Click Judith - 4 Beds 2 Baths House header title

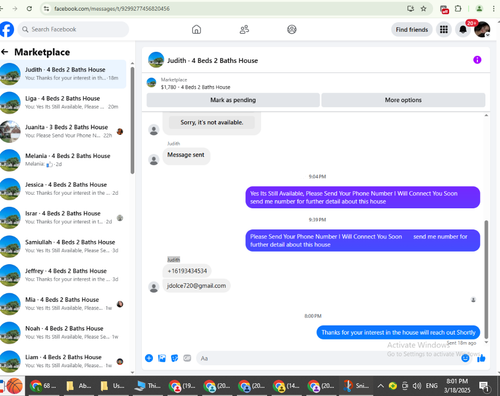[x=213, y=60]
